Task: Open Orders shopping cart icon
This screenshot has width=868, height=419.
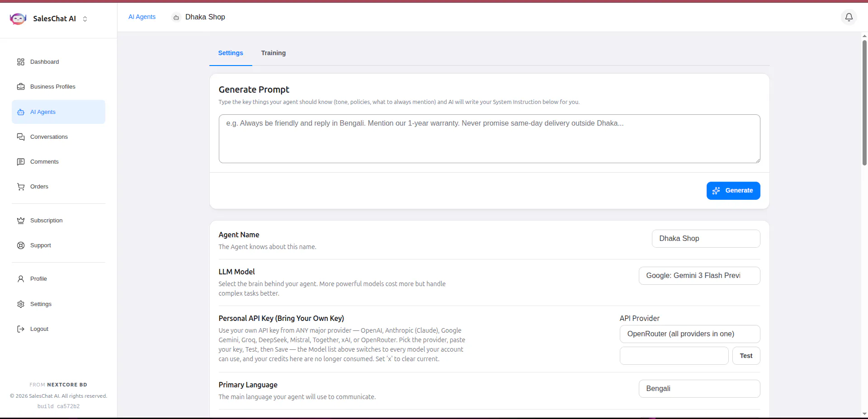Action: pos(21,187)
